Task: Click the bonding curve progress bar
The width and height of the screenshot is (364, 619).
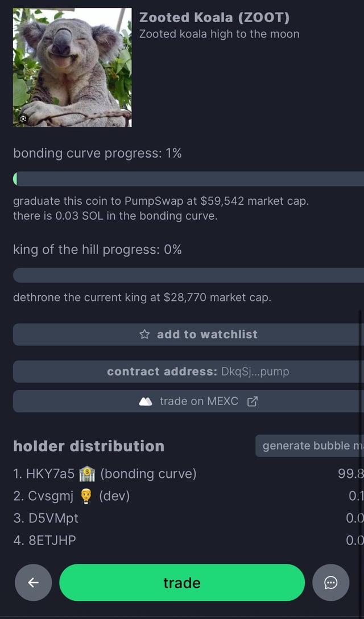Action: click(x=188, y=179)
